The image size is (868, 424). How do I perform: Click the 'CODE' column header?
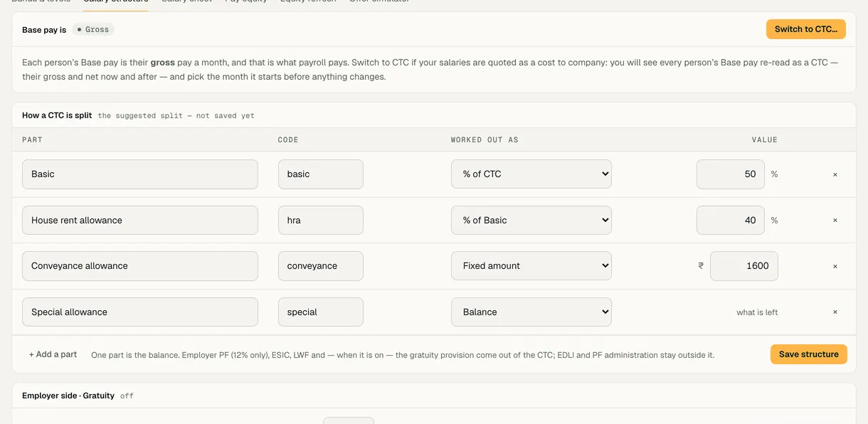tap(288, 140)
